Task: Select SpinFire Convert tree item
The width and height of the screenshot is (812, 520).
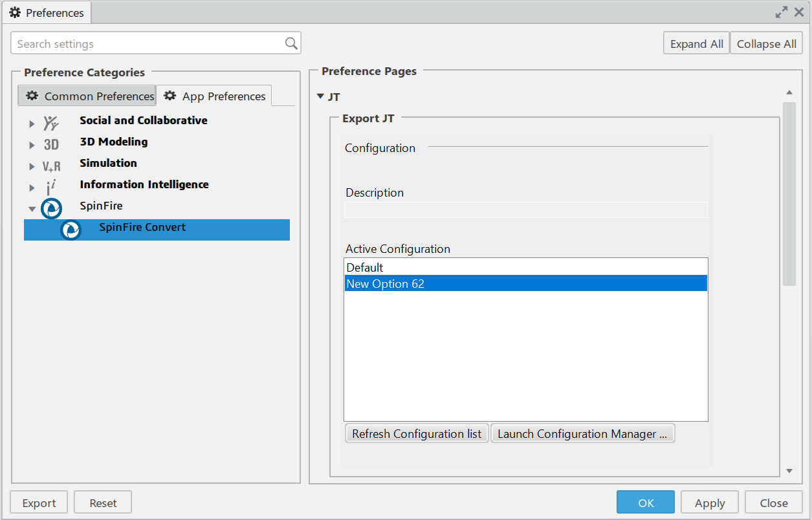Action: point(157,230)
